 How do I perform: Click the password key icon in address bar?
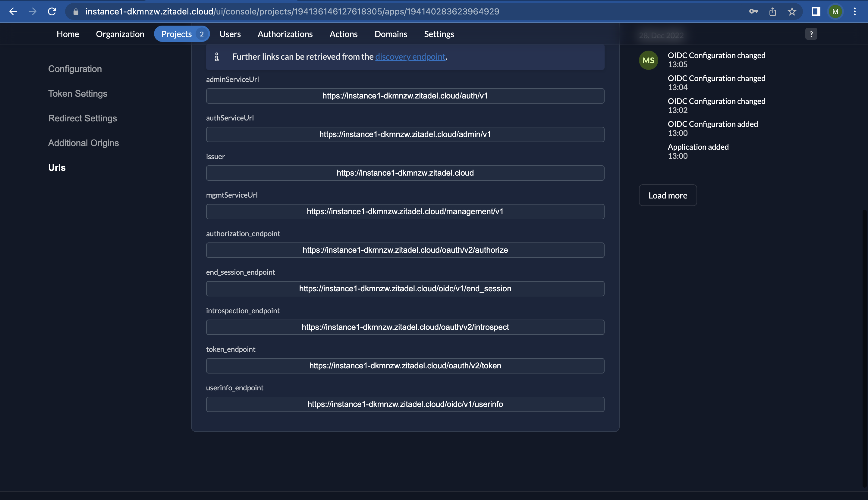click(x=753, y=11)
